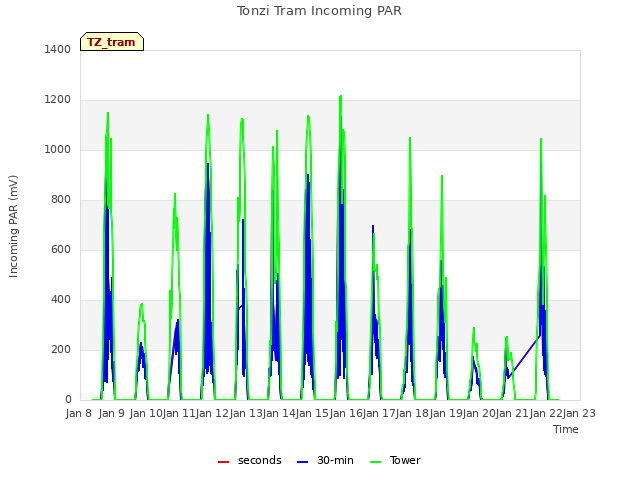Image resolution: width=640 pixels, height=480 pixels.
Task: Click the Jan 10 x-axis tick label
Action: pyautogui.click(x=146, y=413)
